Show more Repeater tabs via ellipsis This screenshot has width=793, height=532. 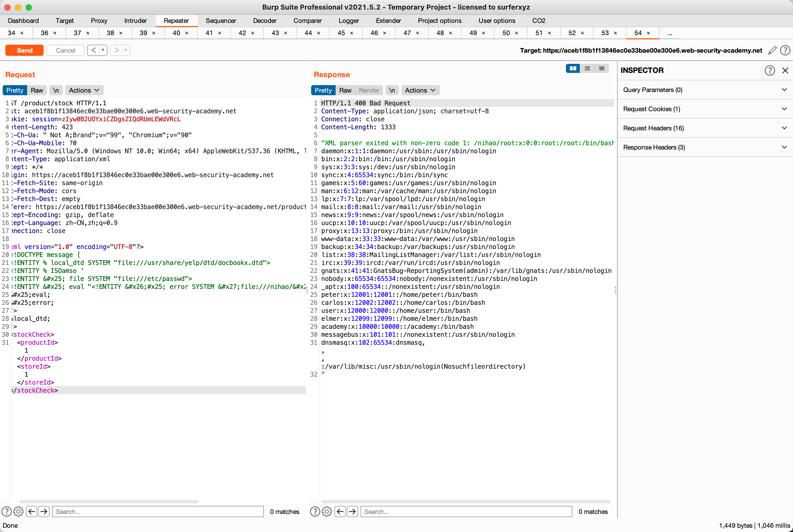(670, 33)
